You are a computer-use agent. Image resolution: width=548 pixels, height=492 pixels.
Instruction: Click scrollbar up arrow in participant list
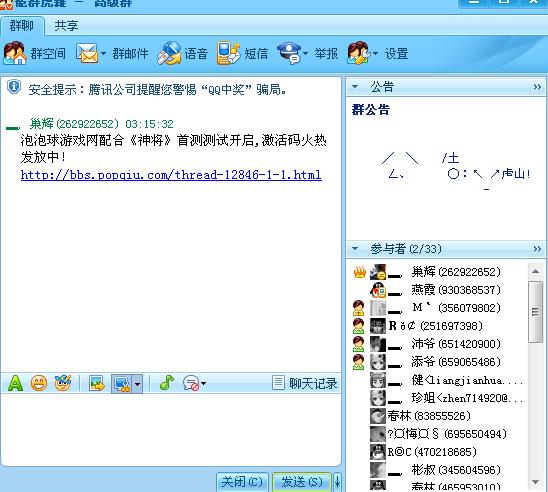pyautogui.click(x=535, y=271)
